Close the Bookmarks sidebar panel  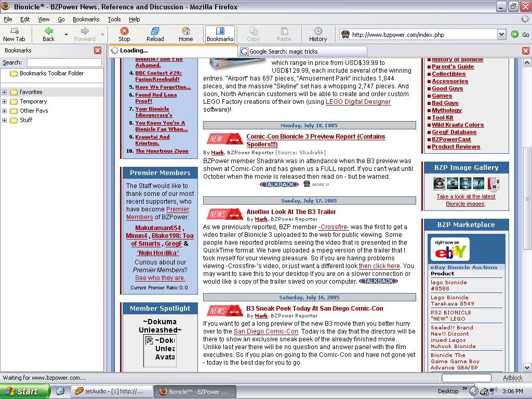click(98, 50)
